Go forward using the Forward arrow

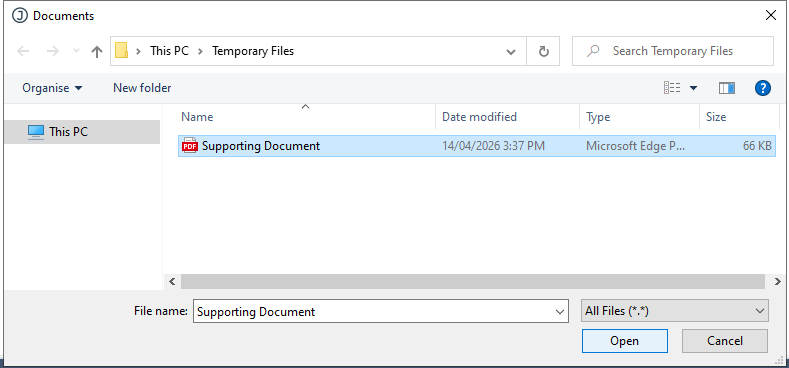[52, 51]
